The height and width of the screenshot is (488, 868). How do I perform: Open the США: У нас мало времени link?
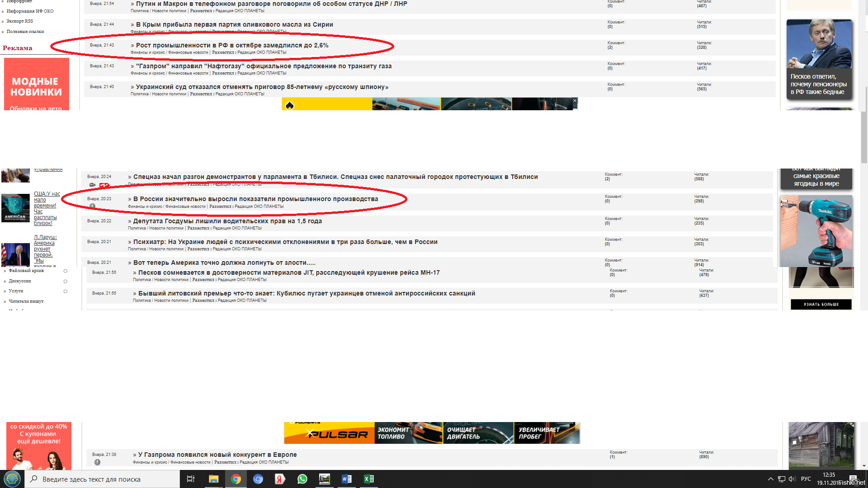coord(47,208)
